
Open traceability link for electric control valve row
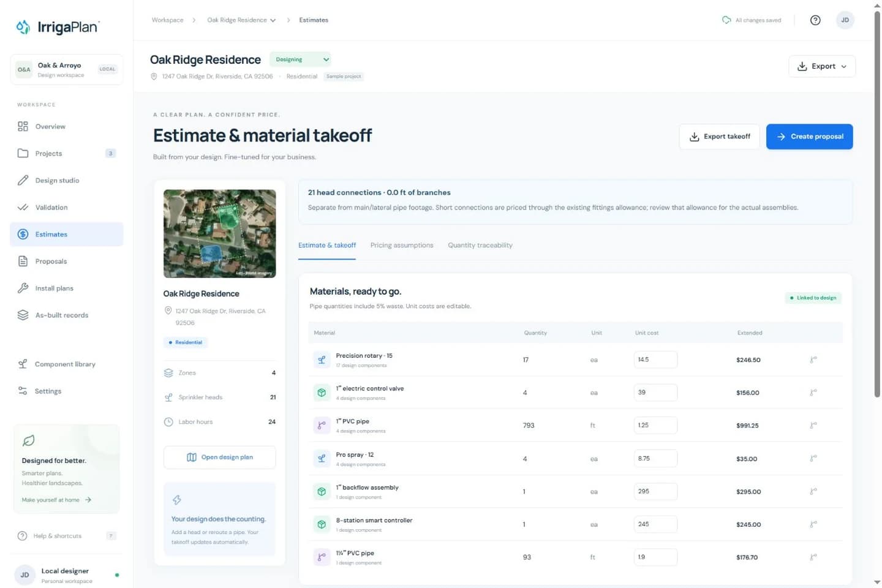813,393
